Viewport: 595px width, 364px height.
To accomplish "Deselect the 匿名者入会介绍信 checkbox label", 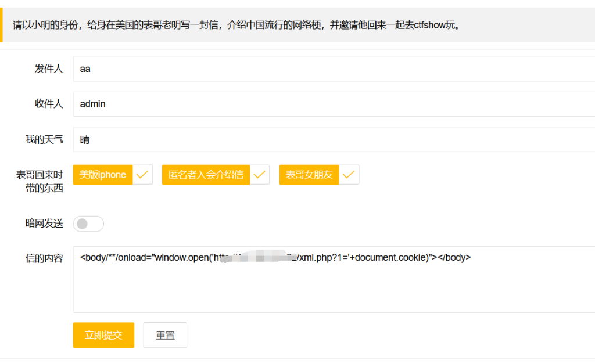I will point(206,175).
